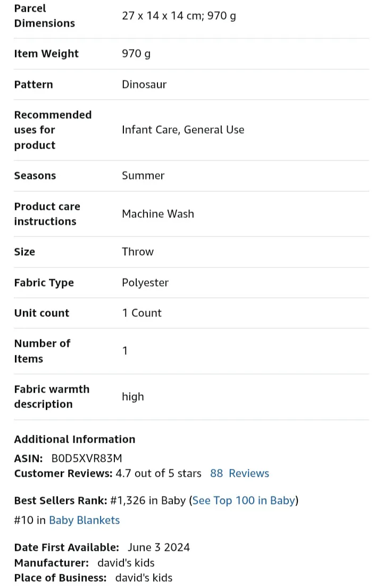
Task: Click the Number of Items label
Action: click(x=42, y=351)
